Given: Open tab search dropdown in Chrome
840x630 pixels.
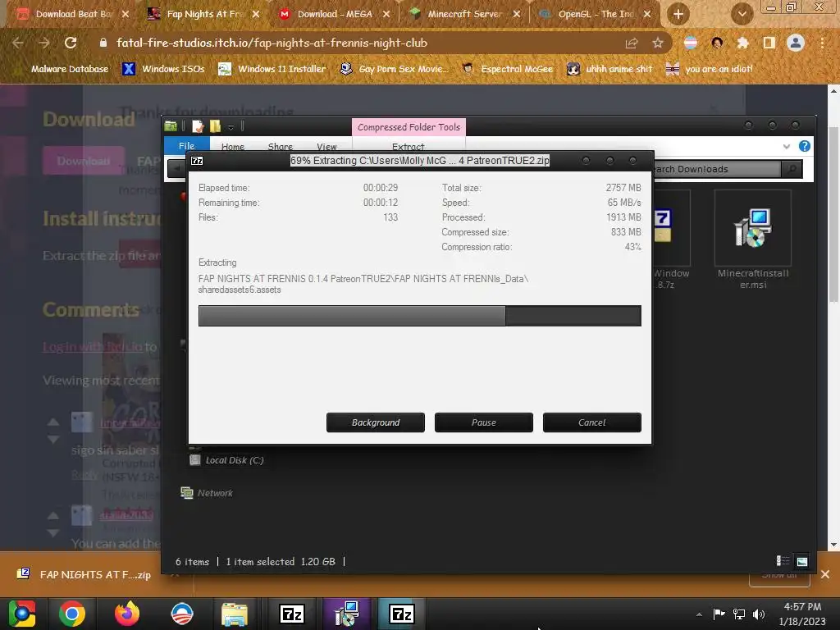Looking at the screenshot, I should (x=742, y=14).
